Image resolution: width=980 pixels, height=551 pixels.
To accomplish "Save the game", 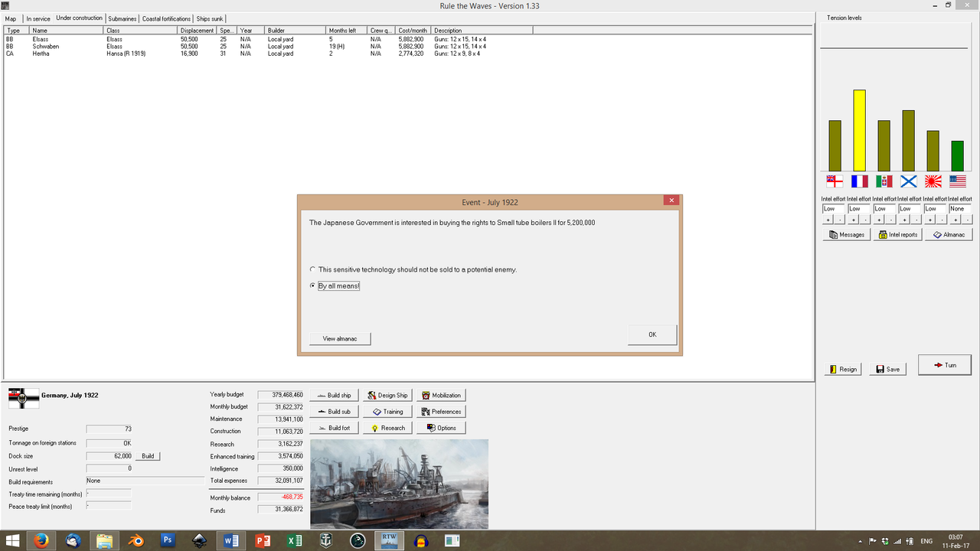I will pyautogui.click(x=887, y=369).
